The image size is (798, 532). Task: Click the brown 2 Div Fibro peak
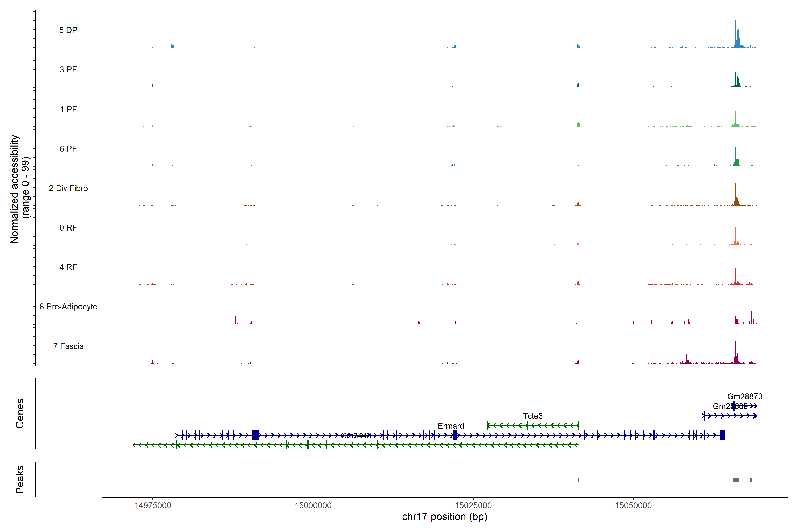click(x=735, y=197)
